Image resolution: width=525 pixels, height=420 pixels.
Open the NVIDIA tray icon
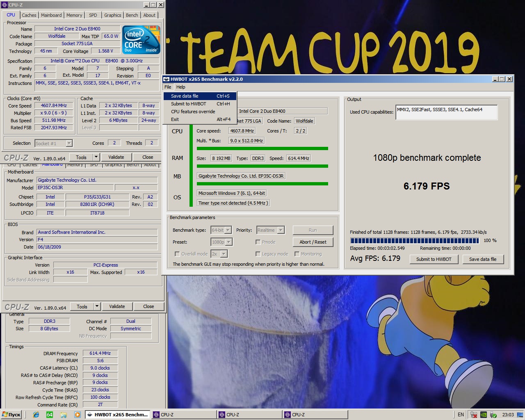point(484,415)
